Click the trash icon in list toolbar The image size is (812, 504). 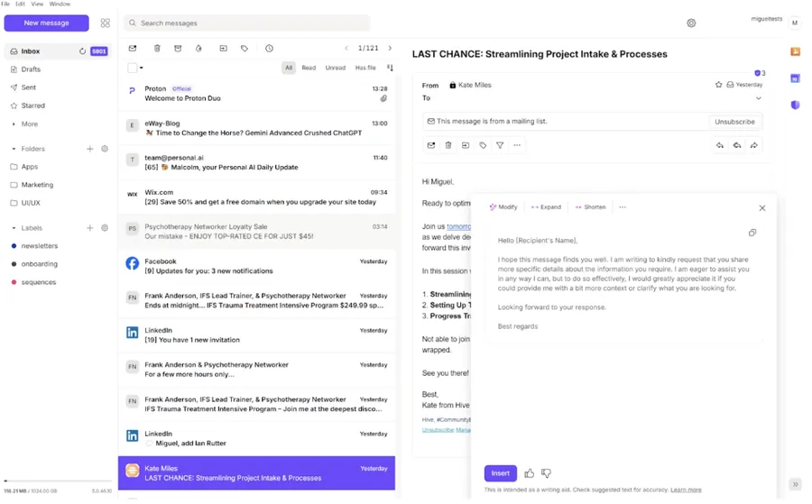[x=157, y=49]
